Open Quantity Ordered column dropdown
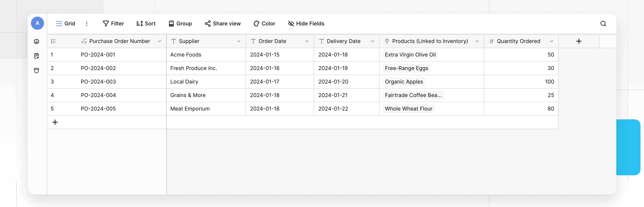Viewport: 644px width, 207px height. pyautogui.click(x=551, y=41)
